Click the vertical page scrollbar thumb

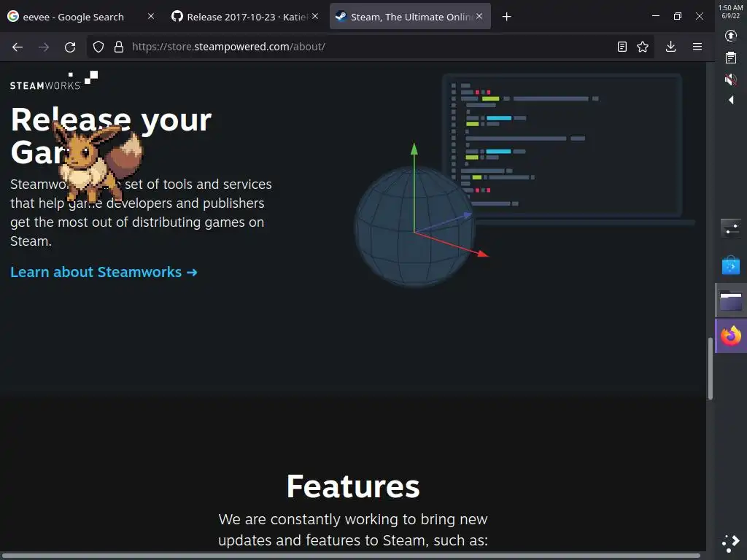[710, 368]
